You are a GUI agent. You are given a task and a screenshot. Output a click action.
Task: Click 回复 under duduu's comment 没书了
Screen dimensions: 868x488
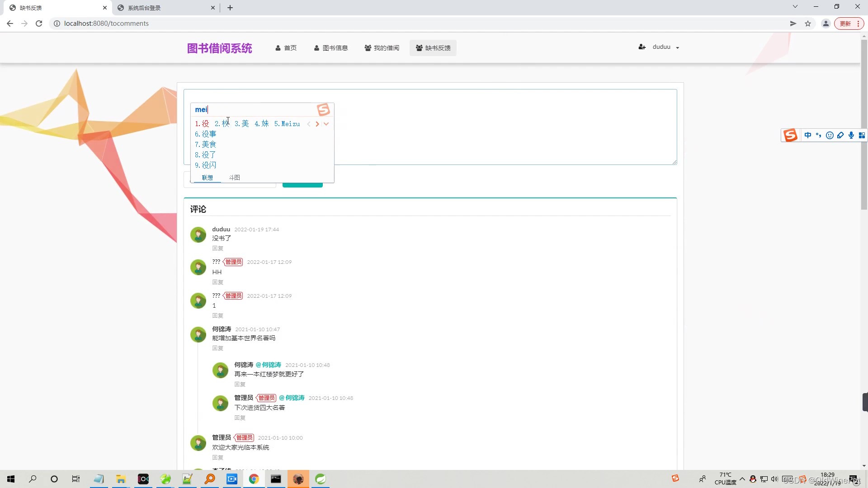click(217, 248)
